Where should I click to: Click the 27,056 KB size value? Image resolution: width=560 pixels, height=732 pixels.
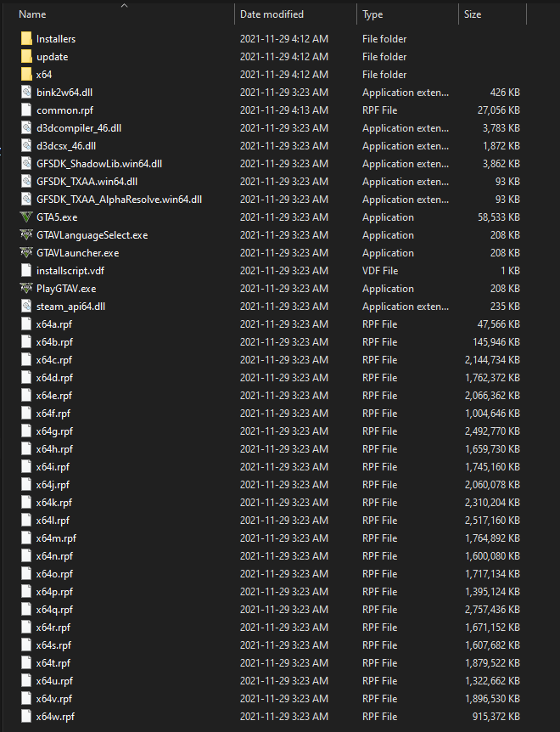(x=498, y=110)
